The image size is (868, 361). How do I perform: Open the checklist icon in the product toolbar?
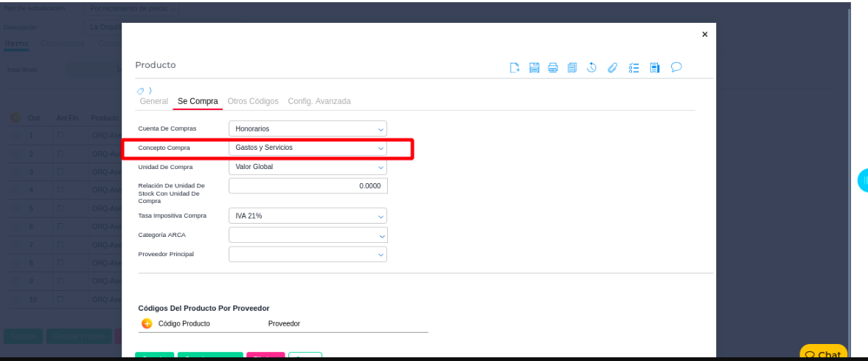coord(633,68)
